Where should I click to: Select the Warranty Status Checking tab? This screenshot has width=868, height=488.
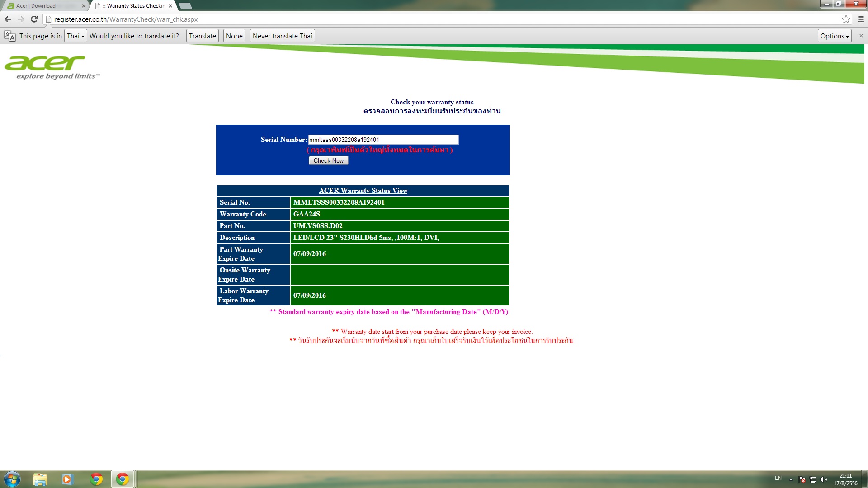(133, 6)
